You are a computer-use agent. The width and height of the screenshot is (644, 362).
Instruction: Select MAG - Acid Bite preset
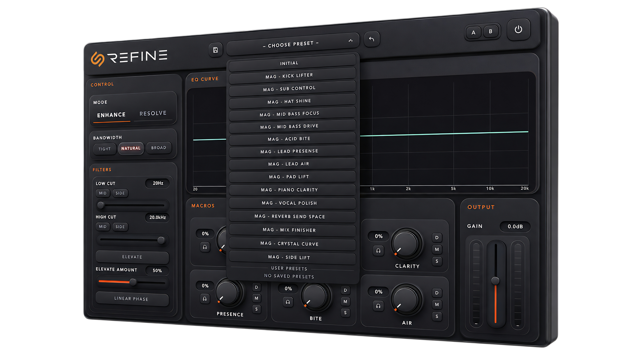coord(292,139)
